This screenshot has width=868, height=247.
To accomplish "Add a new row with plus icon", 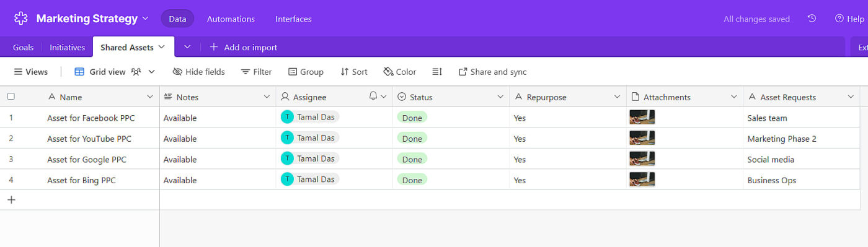I will click(x=11, y=200).
